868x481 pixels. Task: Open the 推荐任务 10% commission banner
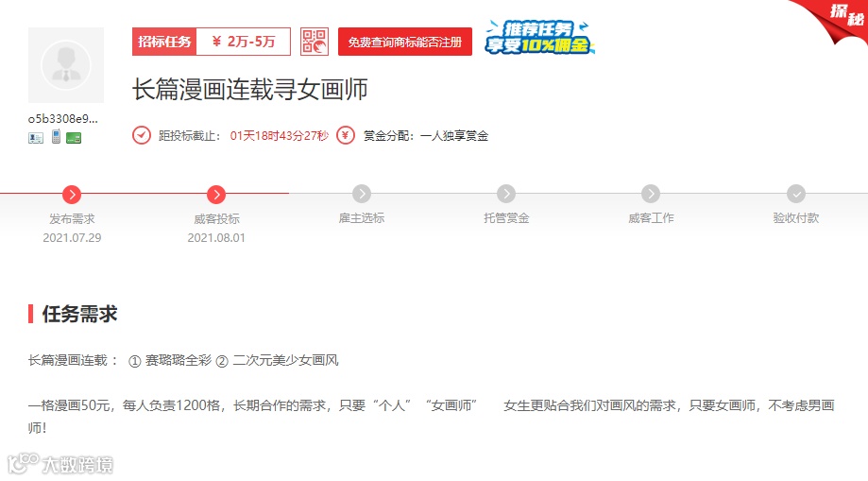point(539,38)
